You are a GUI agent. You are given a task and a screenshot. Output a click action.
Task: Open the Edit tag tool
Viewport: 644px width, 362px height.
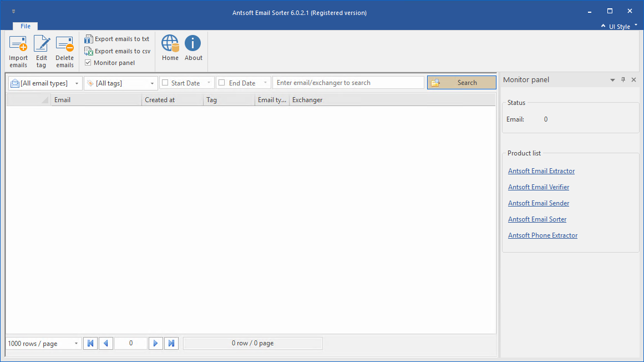[42, 52]
